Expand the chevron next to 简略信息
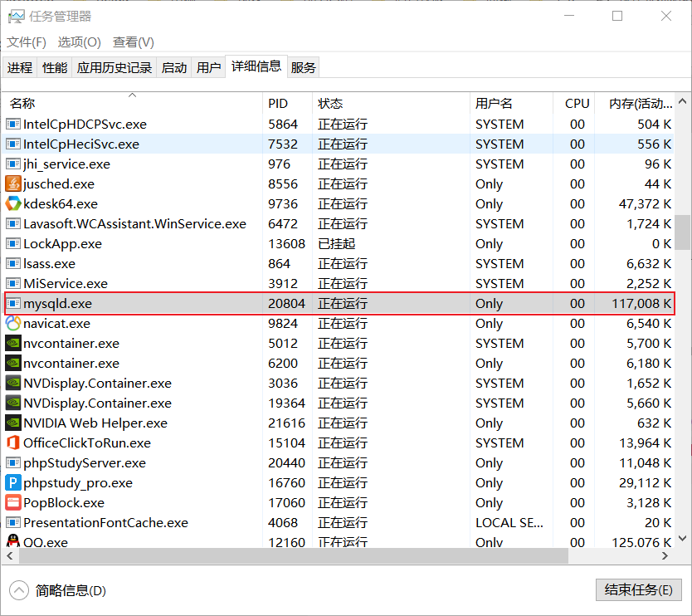692x616 pixels. (18, 590)
